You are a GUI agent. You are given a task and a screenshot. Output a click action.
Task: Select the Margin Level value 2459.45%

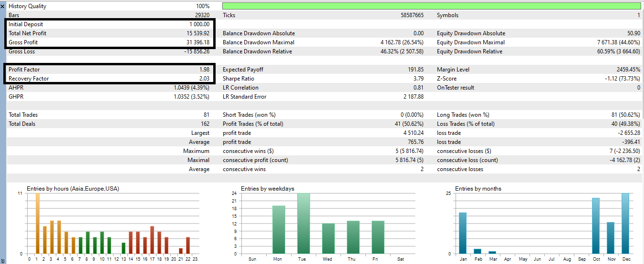click(x=625, y=70)
